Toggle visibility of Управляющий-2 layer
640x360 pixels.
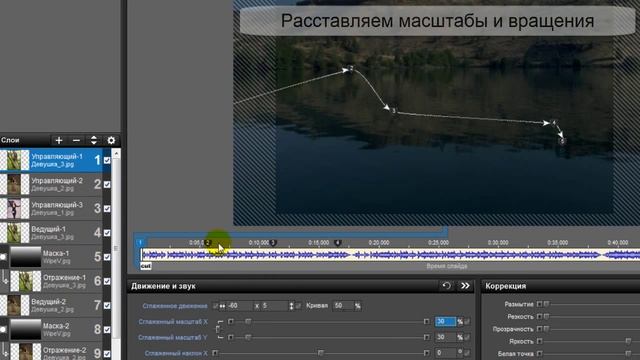click(107, 184)
